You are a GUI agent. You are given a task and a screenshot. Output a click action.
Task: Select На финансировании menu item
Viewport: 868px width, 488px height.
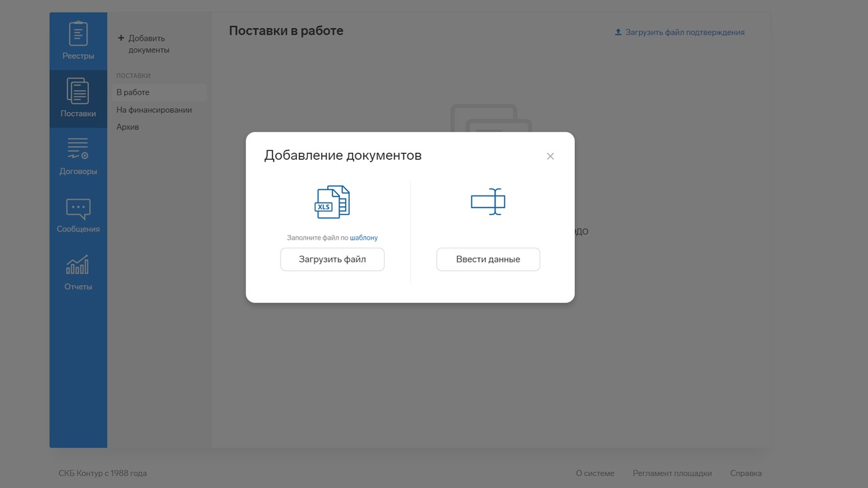[x=154, y=109]
